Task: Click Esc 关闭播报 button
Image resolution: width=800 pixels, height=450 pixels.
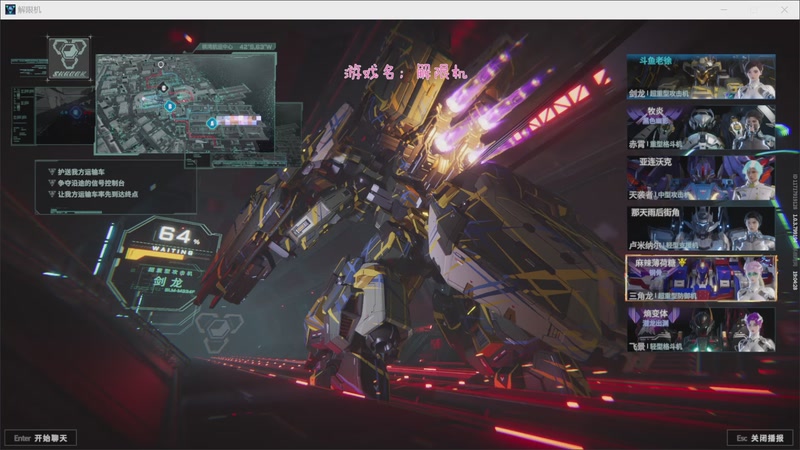Action: tap(760, 438)
